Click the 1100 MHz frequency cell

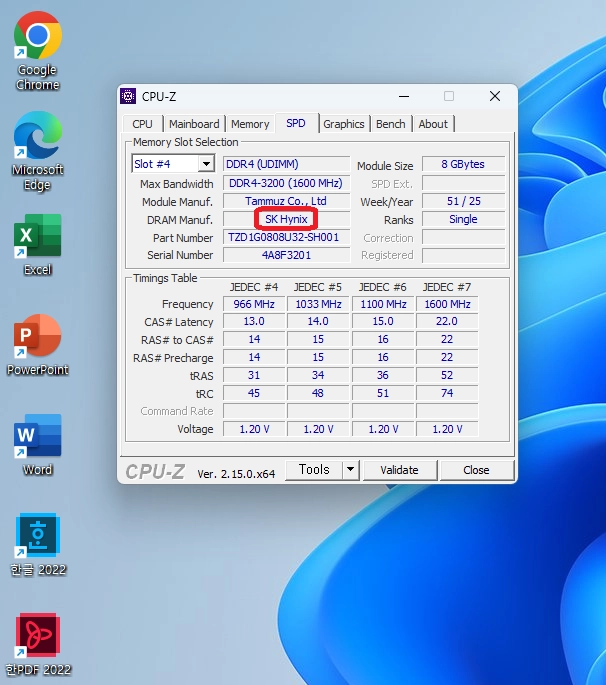coord(383,304)
